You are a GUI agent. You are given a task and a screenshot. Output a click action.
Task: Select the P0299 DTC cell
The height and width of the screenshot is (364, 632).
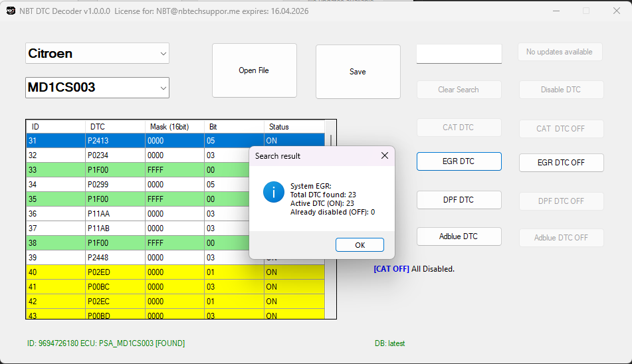[115, 185]
